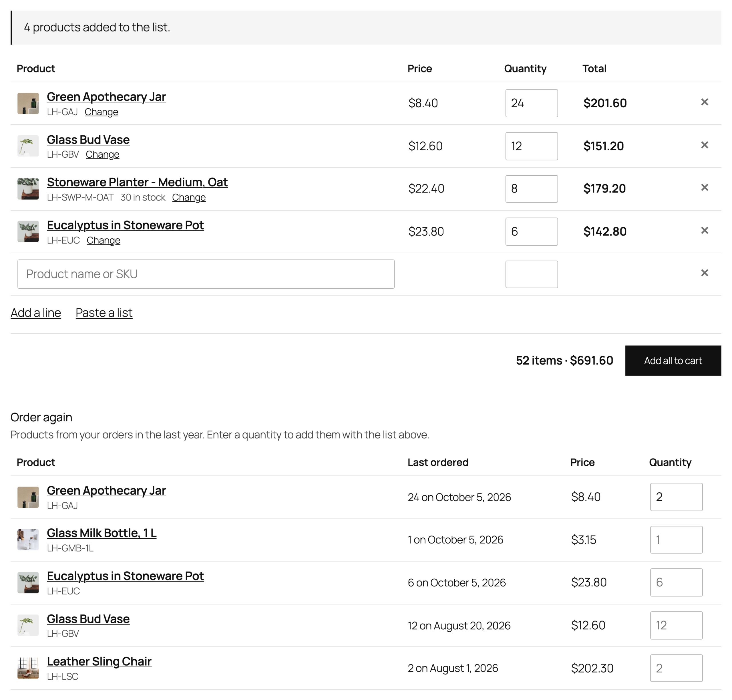Select the 'Order again' heading

41,417
